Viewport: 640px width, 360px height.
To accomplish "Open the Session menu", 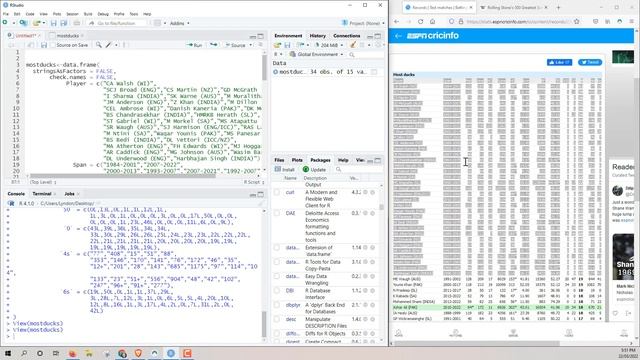I will pos(72,14).
